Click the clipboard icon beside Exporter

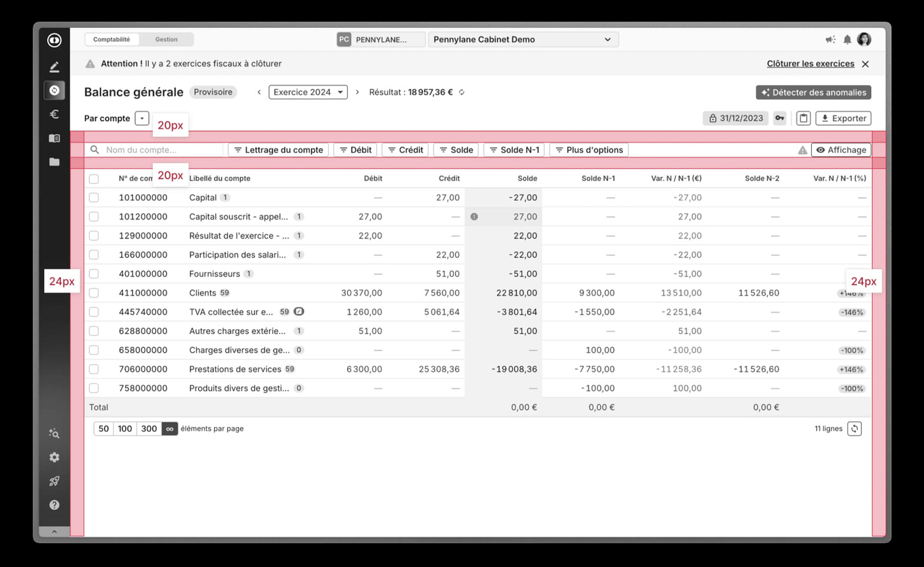[x=803, y=118]
